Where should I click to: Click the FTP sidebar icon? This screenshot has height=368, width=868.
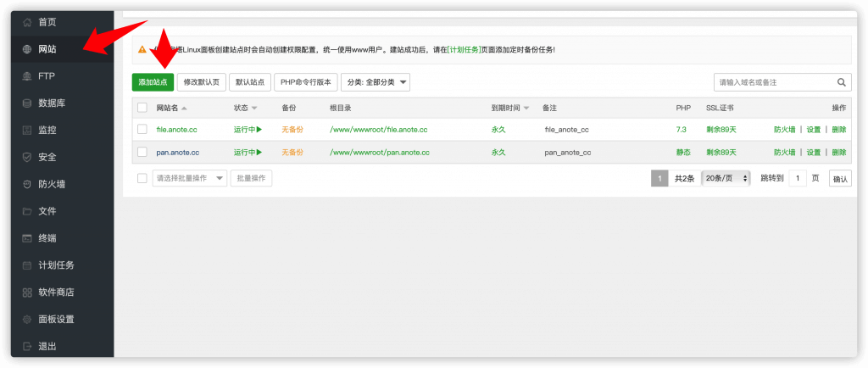[26, 76]
